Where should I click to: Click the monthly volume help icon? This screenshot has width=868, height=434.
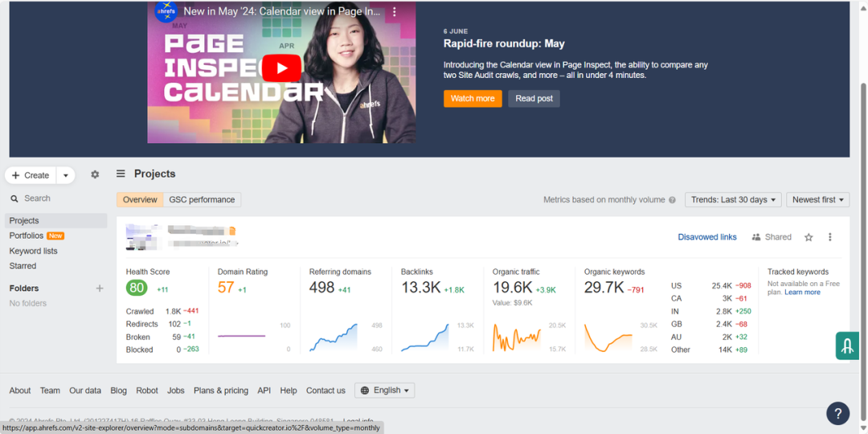point(672,200)
